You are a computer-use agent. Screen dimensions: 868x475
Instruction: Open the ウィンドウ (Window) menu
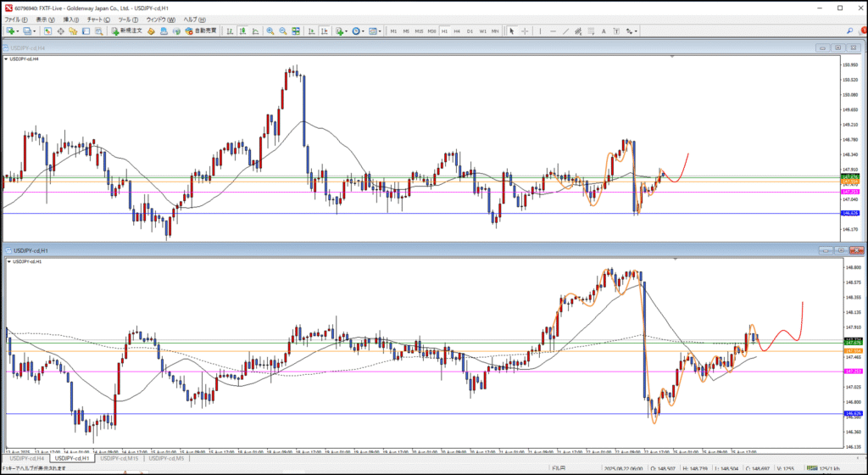[x=161, y=20]
